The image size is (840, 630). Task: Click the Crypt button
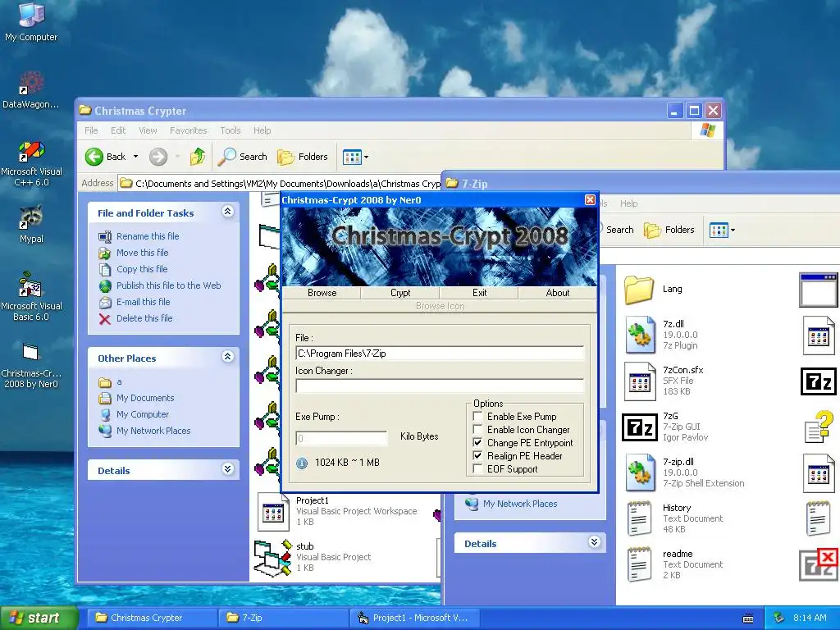(400, 293)
